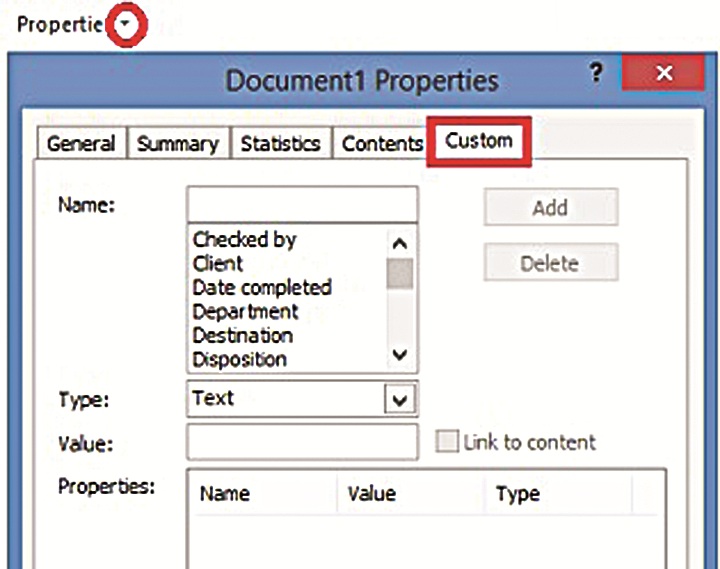Select 'Client' in the name list
Image resolution: width=720 pixels, height=569 pixels.
218,264
